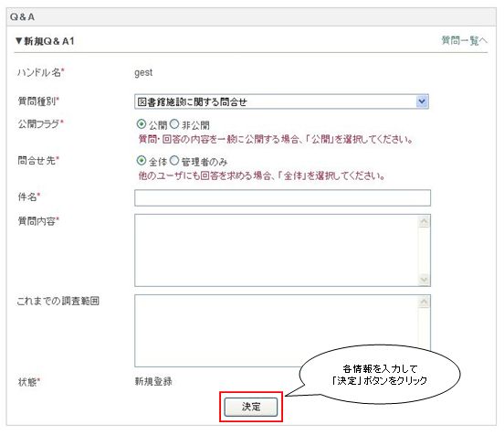Click inside the これまでの調査範囲 text area

pos(277,331)
